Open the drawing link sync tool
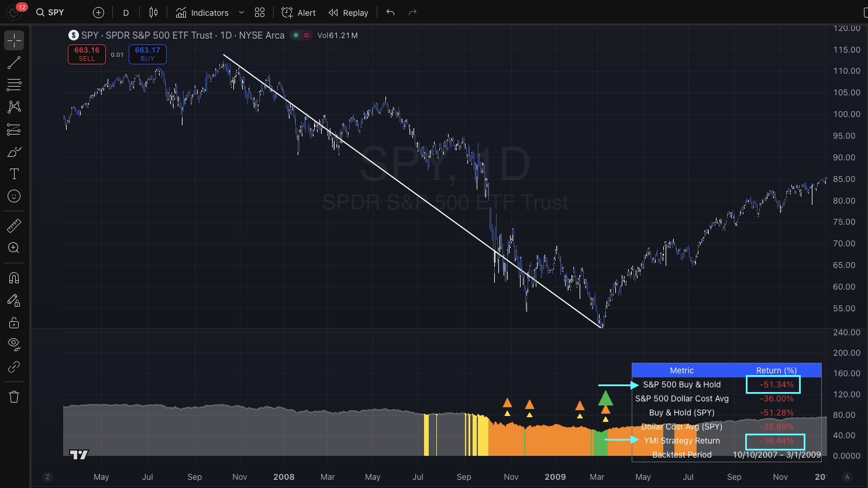This screenshot has height=488, width=868. [x=14, y=367]
